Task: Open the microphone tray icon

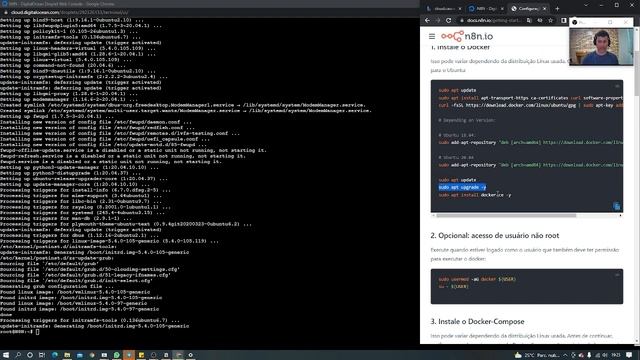Action: point(589,355)
